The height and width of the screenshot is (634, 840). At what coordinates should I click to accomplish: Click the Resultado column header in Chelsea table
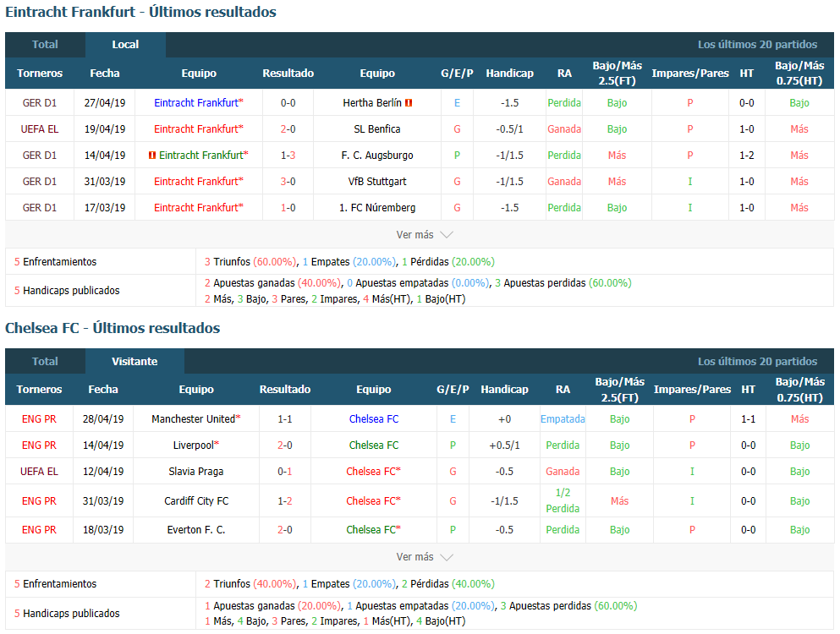click(285, 390)
